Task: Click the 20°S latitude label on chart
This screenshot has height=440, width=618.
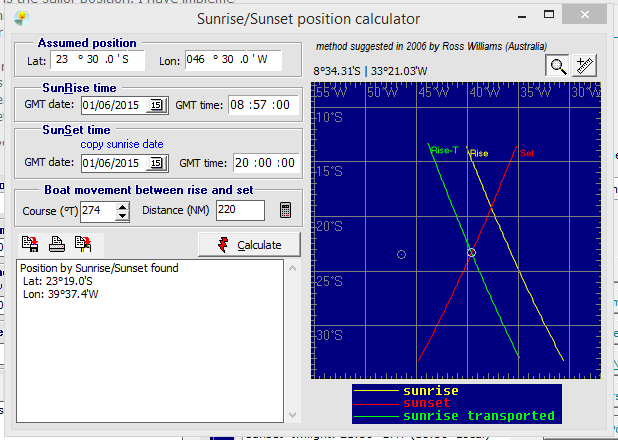Action: point(329,226)
